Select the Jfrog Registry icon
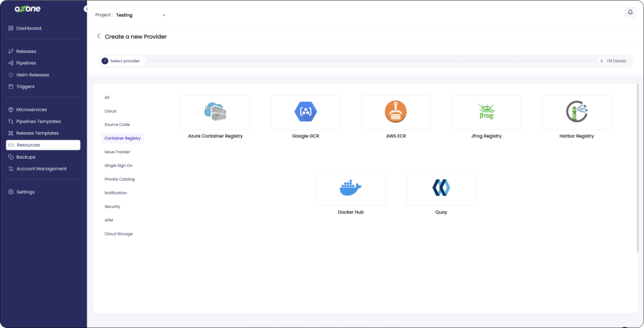 click(x=486, y=112)
